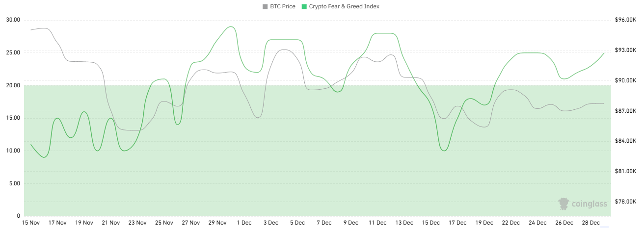
Task: Select the 1 Dec date label
Action: pos(243,223)
